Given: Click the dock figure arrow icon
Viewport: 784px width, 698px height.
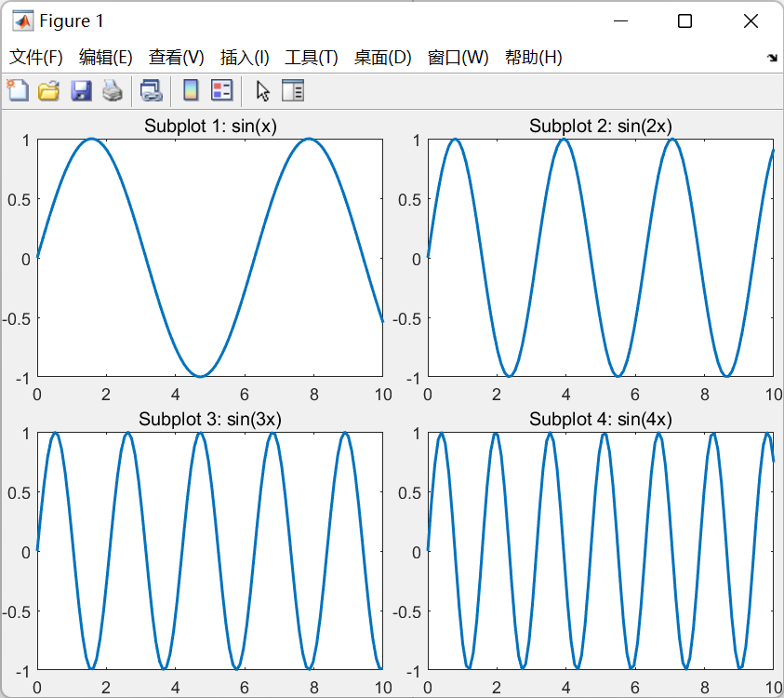Looking at the screenshot, I should pyautogui.click(x=773, y=58).
